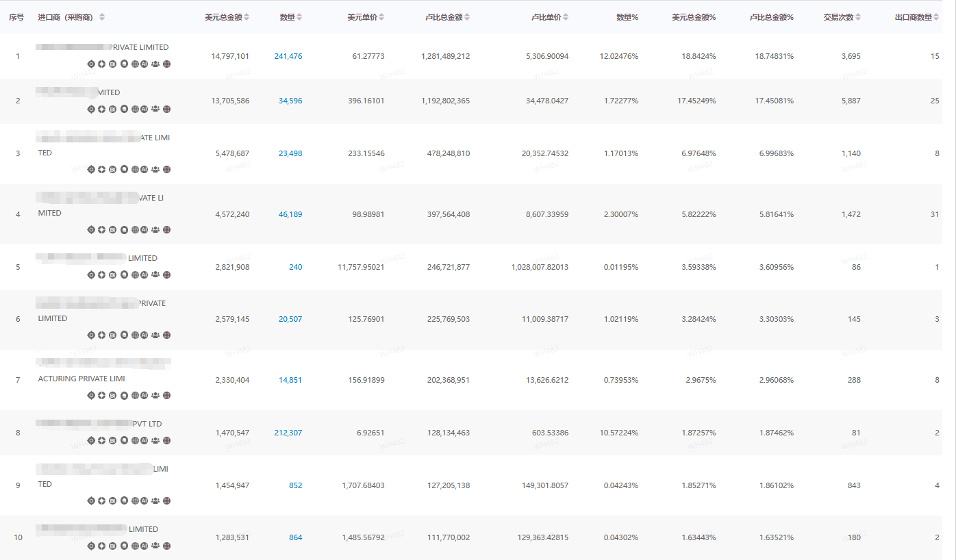Viewport: 956px width, 560px height.
Task: Sort table by 交易次数 column
Action: 858,17
